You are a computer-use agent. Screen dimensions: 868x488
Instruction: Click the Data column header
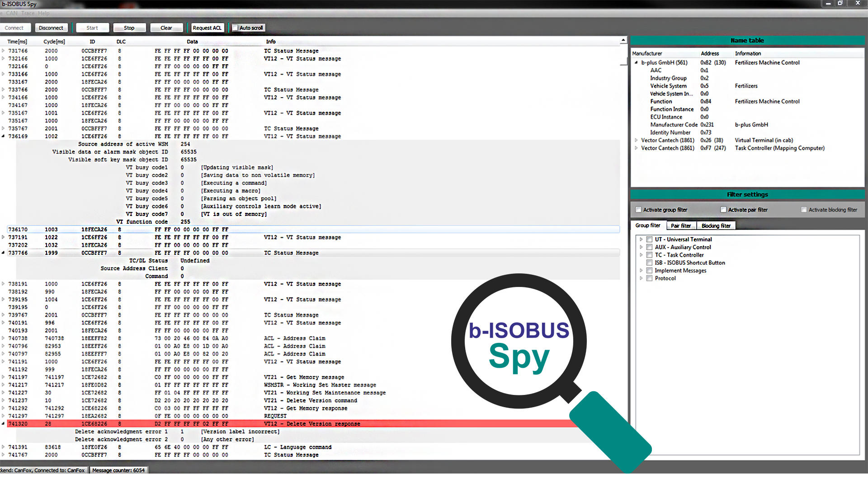(192, 42)
